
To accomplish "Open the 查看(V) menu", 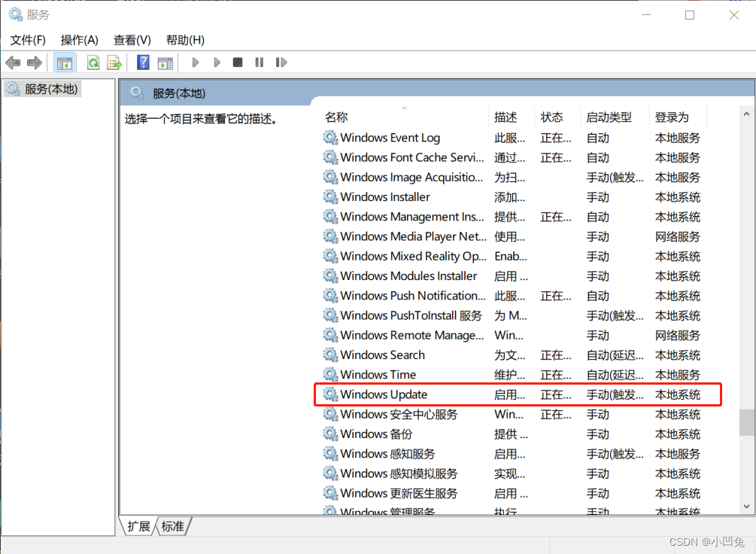I will pos(132,40).
